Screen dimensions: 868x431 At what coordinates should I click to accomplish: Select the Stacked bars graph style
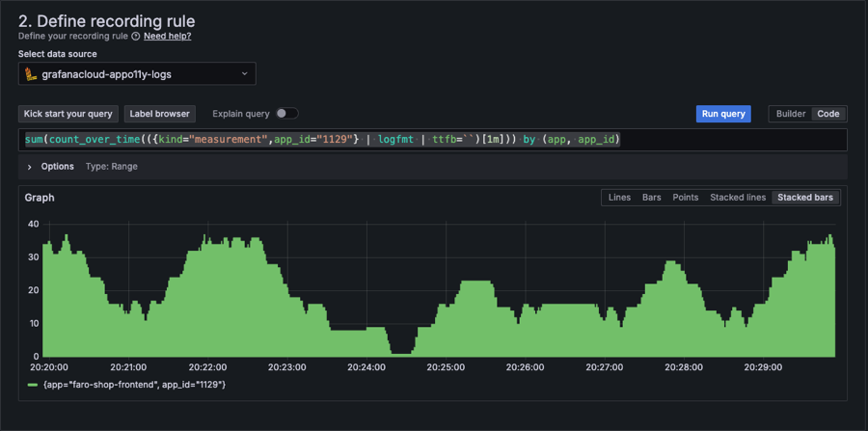pyautogui.click(x=805, y=198)
